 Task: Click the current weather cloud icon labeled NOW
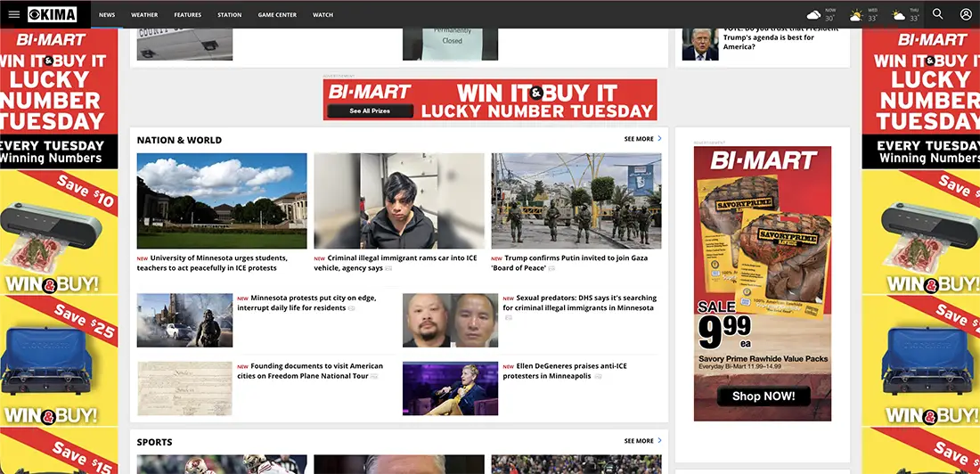(x=813, y=14)
